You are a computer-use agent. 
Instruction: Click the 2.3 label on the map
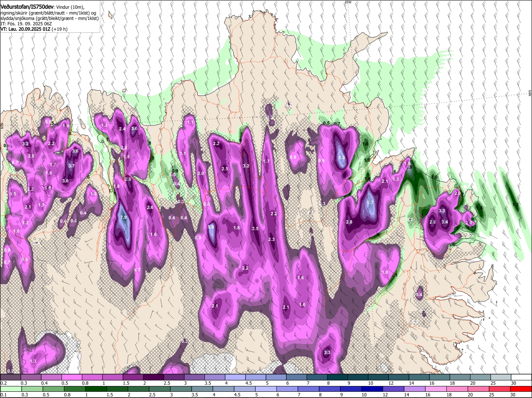click(271, 240)
